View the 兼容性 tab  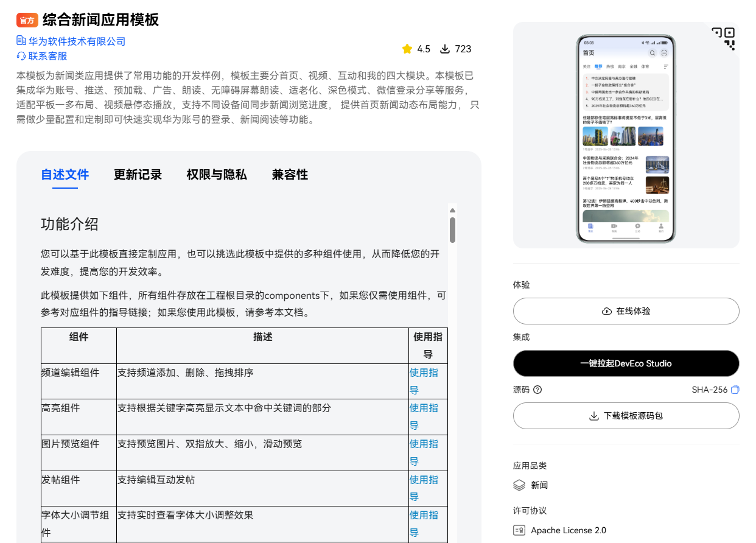click(289, 175)
